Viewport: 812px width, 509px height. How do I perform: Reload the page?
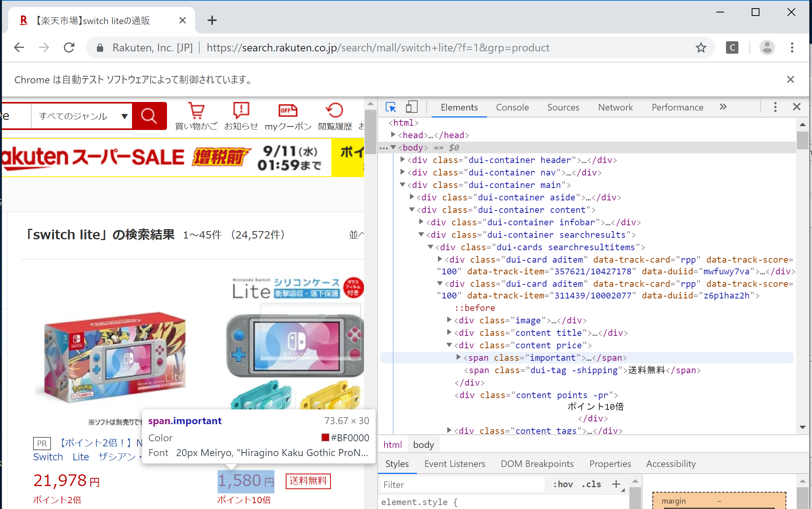(69, 47)
